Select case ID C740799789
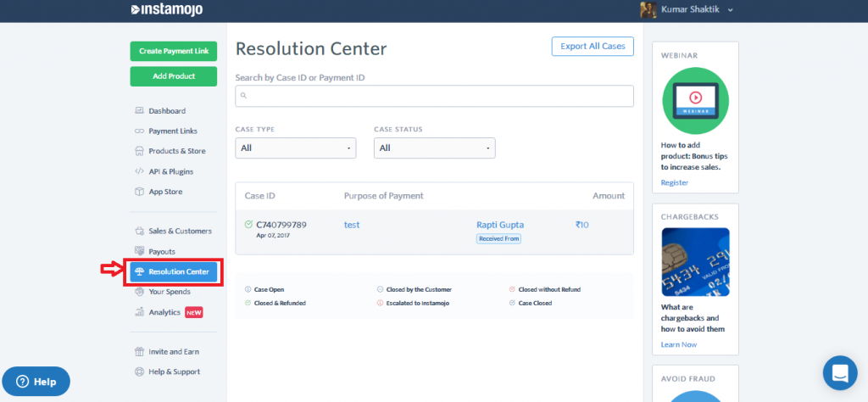This screenshot has width=868, height=402. coord(281,225)
